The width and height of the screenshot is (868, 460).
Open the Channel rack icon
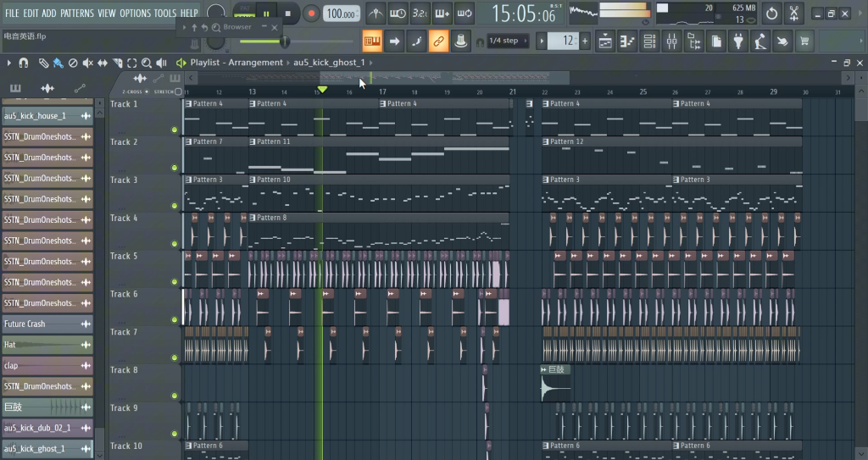pos(650,41)
